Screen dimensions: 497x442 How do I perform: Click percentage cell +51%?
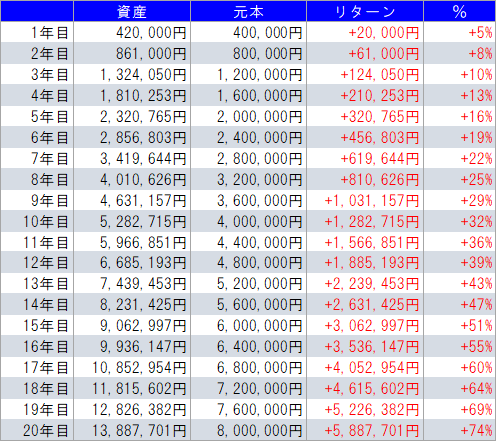click(476, 326)
